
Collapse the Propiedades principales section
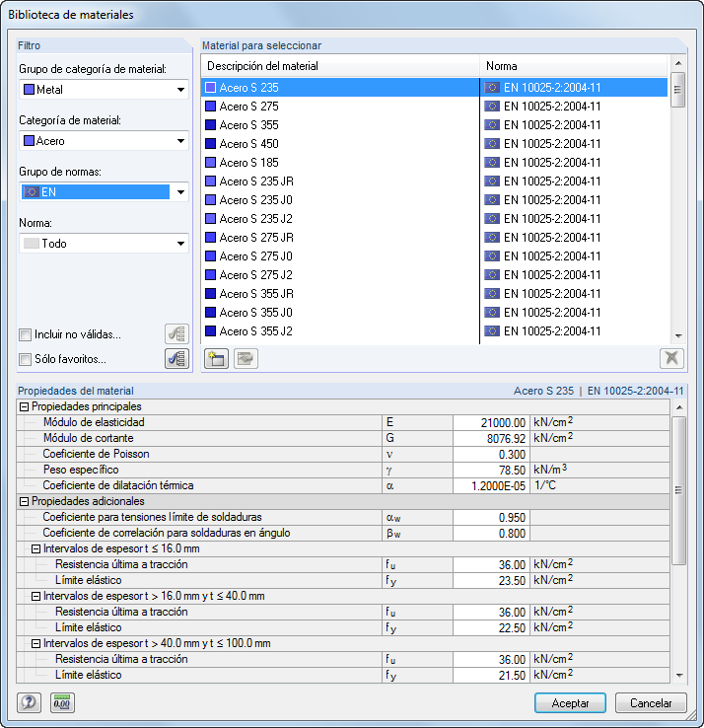pos(24,407)
